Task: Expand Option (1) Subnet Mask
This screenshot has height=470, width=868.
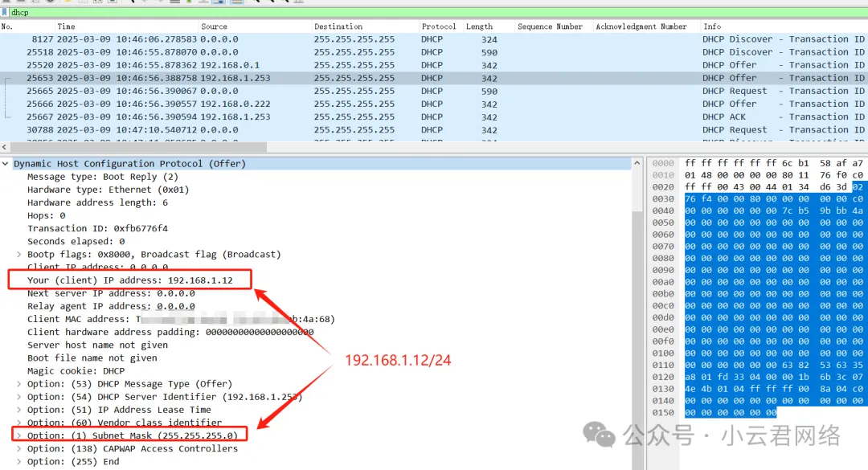Action: pyautogui.click(x=19, y=435)
